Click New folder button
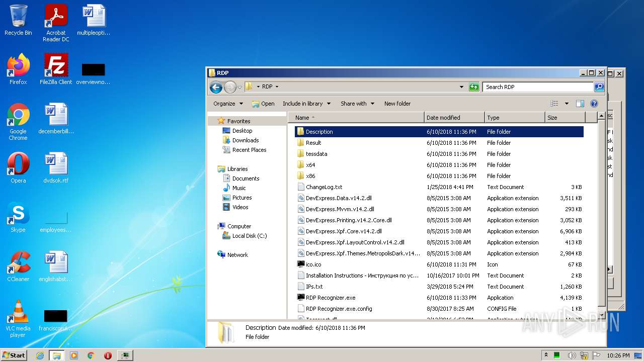Viewport: 644px width, 362px height. click(397, 104)
